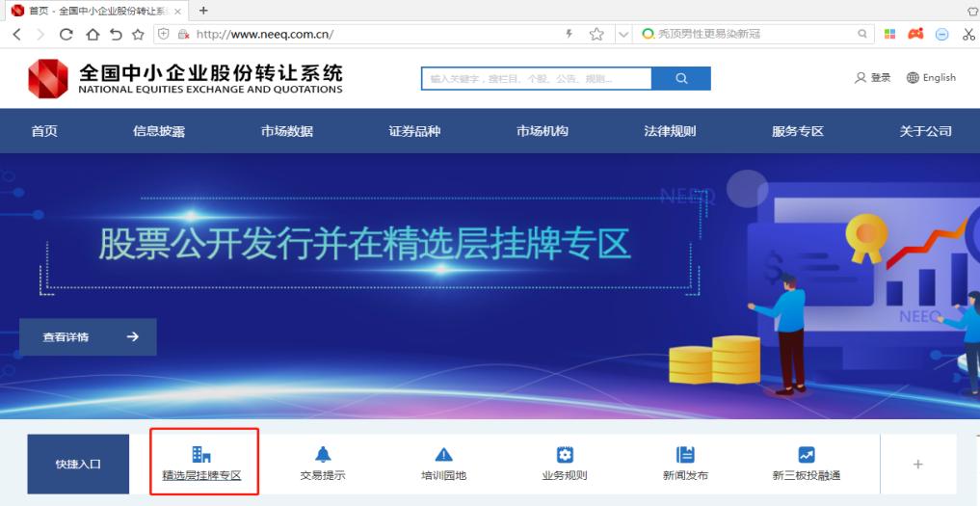This screenshot has width=980, height=506.
Task: Click the 登录 login link
Action: pyautogui.click(x=872, y=77)
